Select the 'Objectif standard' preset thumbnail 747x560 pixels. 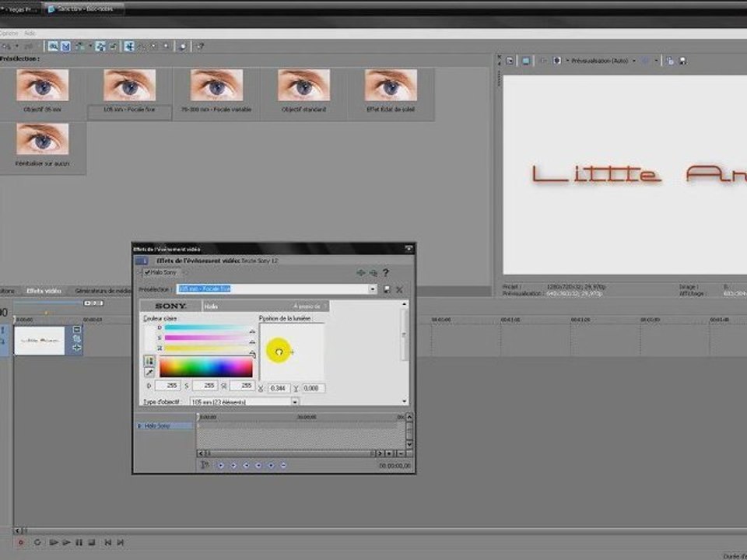(x=304, y=86)
